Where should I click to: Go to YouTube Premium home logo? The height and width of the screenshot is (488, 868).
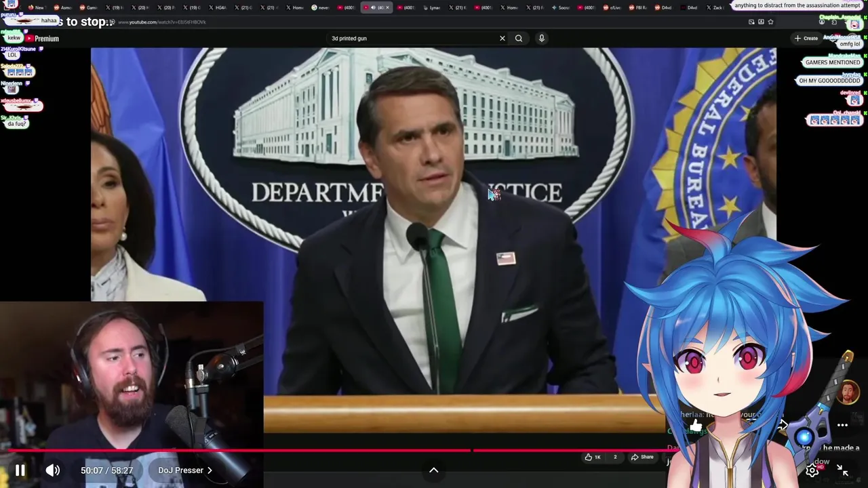42,39
